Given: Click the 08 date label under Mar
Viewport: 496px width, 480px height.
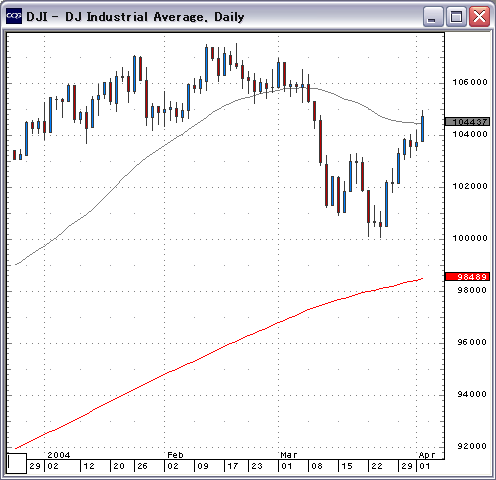Looking at the screenshot, I should (317, 466).
